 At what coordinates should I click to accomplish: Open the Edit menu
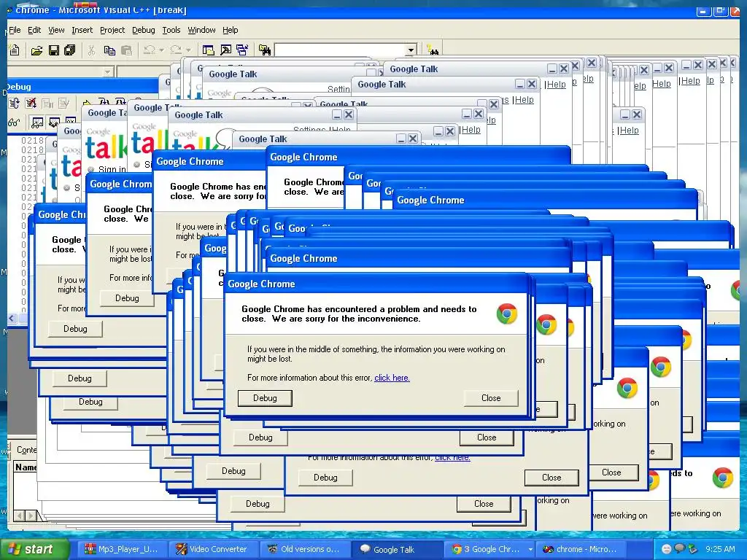pyautogui.click(x=34, y=30)
